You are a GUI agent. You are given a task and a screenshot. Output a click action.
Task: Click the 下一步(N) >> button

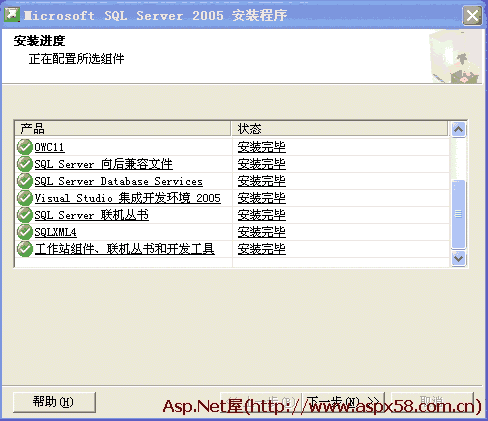[343, 402]
